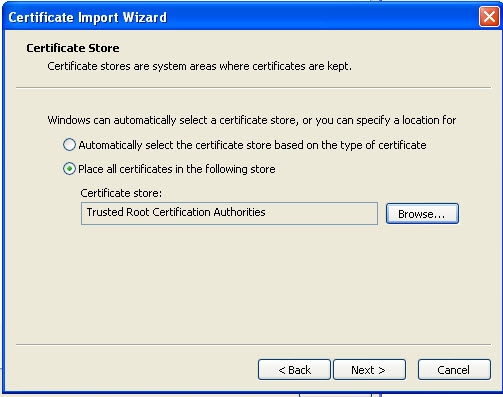Click the 'Certificate Store' heading text
The width and height of the screenshot is (503, 397).
(73, 48)
